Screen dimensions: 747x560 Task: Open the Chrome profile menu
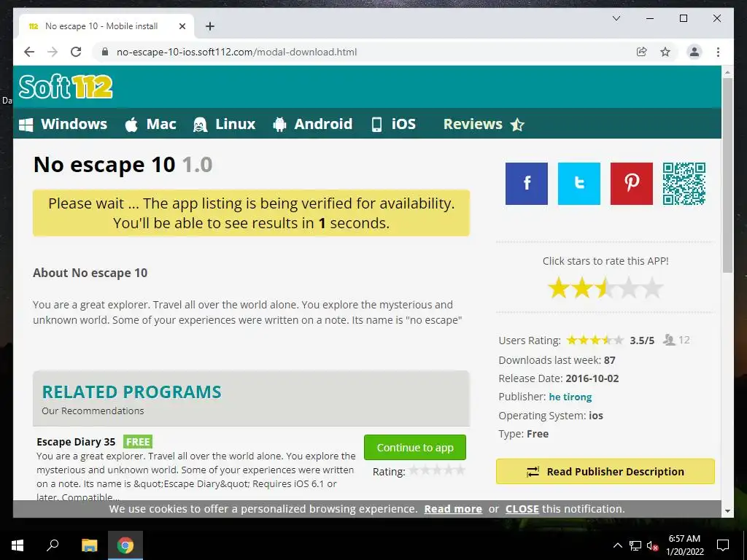click(694, 52)
